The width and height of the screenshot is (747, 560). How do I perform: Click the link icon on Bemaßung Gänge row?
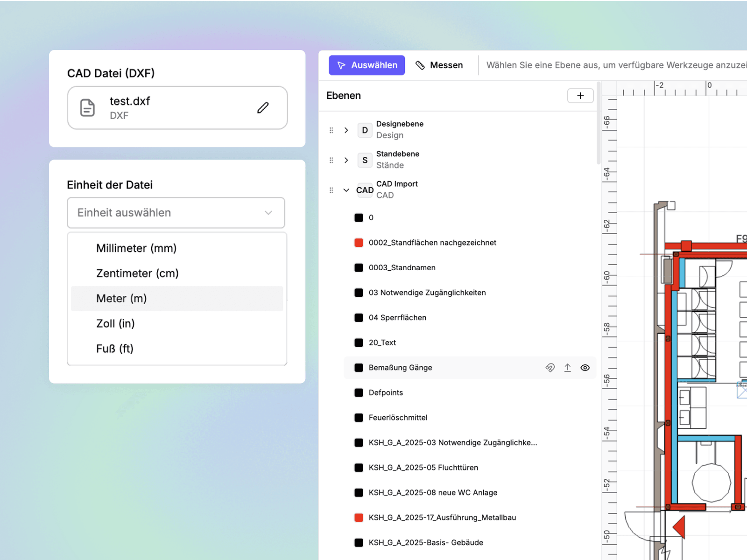[x=550, y=368]
